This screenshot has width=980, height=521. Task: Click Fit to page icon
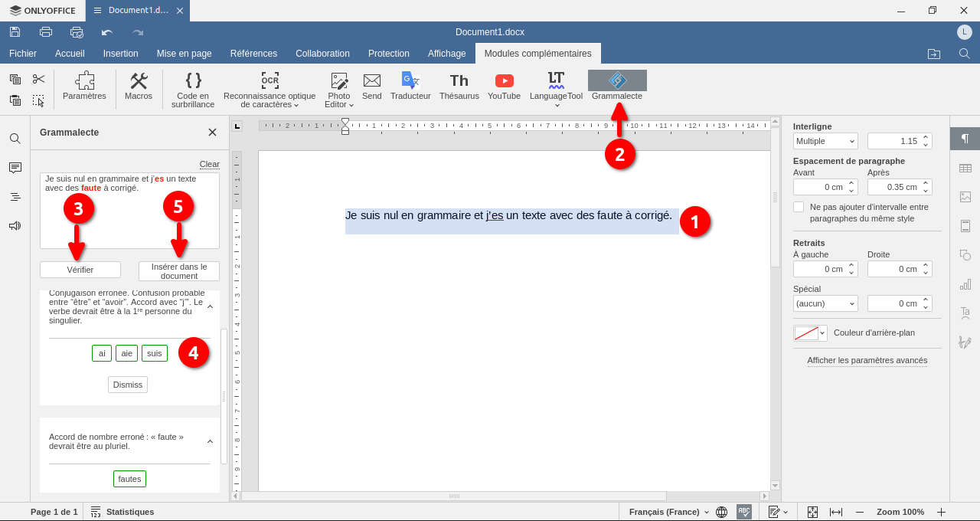click(x=813, y=512)
